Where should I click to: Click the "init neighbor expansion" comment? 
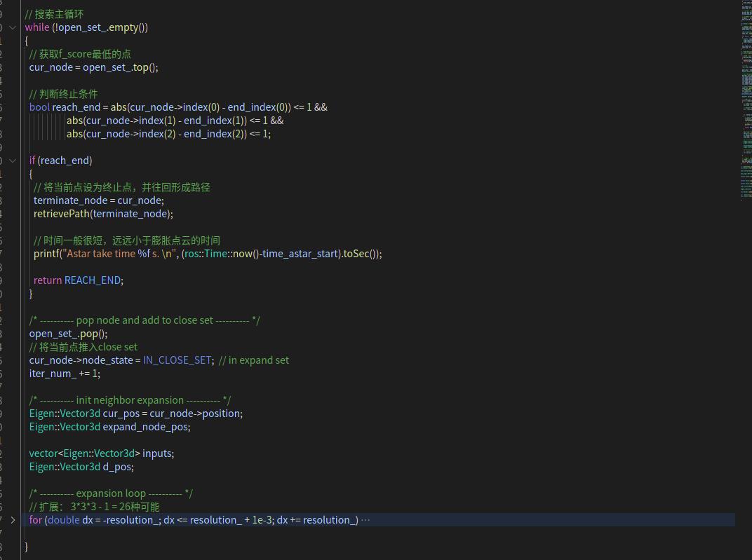[130, 400]
